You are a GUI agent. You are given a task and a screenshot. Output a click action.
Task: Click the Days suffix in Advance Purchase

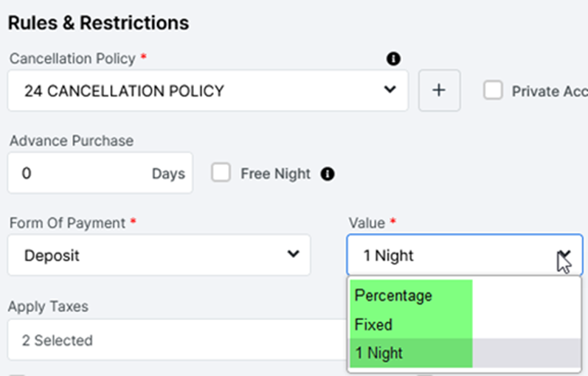tap(168, 174)
